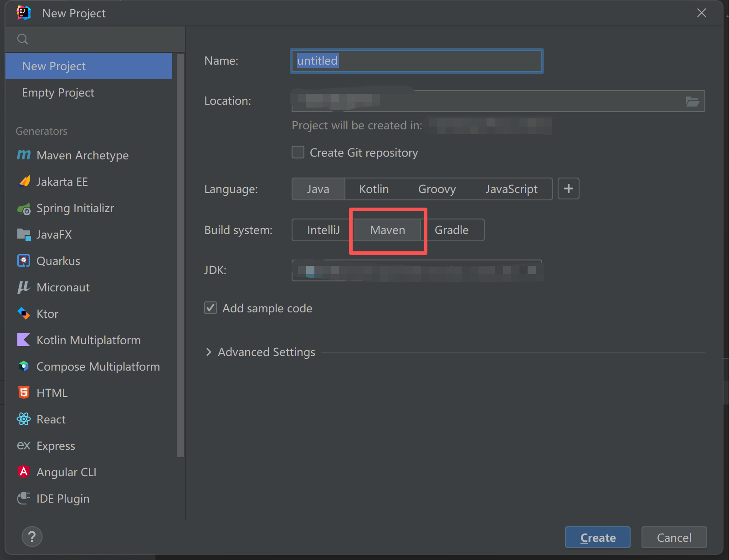Click the HTML generator label
The image size is (729, 560).
[x=52, y=393]
